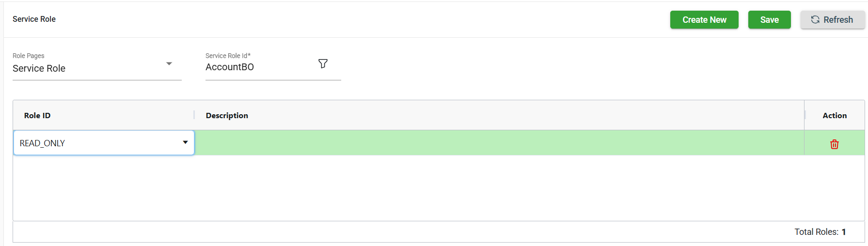The height and width of the screenshot is (246, 868).
Task: Click the Role Pages dropdown caret arrow
Action: point(169,64)
